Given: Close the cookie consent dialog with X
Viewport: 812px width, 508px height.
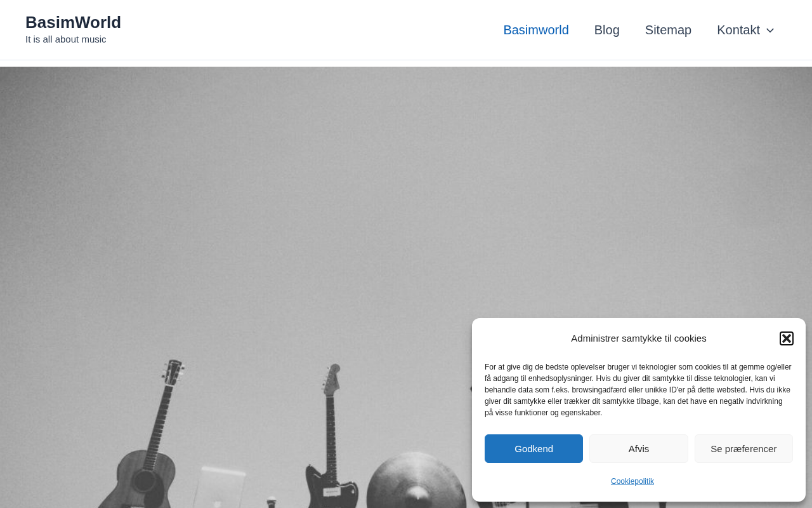Looking at the screenshot, I should pyautogui.click(x=787, y=338).
